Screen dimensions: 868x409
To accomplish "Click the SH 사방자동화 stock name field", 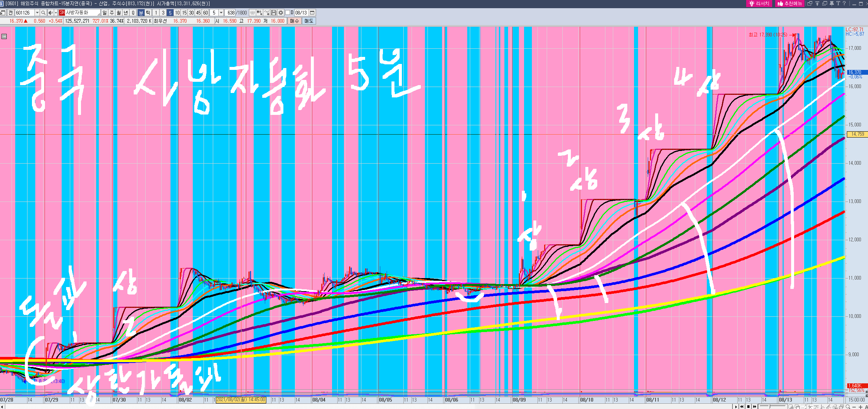I will click(x=79, y=13).
